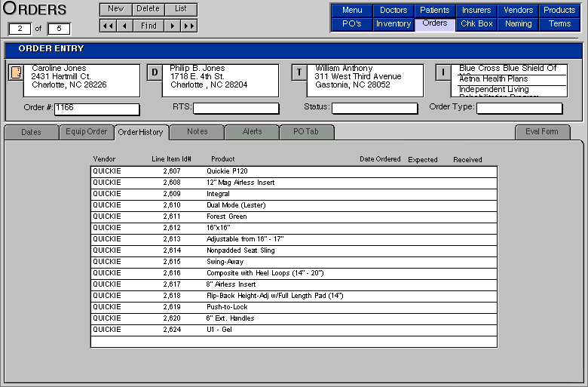Select the Quickie P120 row

(294, 171)
